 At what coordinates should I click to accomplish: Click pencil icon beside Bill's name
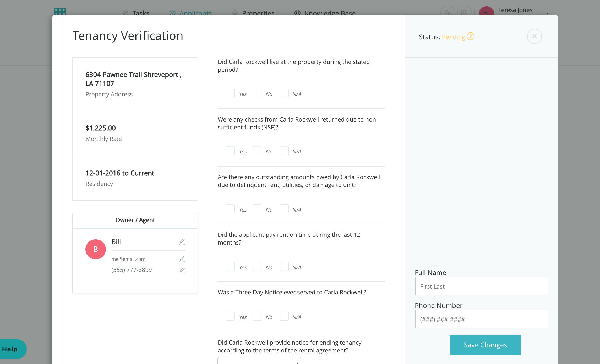pos(182,241)
